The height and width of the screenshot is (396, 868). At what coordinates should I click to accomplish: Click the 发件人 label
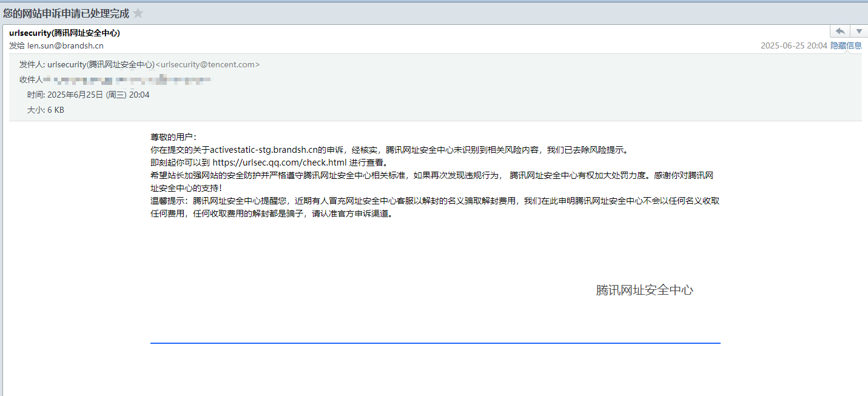pos(32,64)
